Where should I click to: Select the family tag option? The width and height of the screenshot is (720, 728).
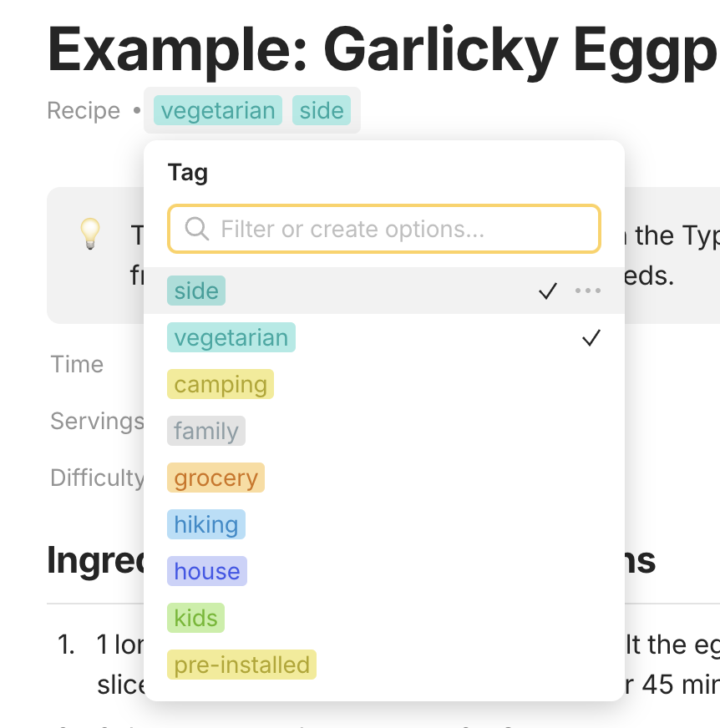click(x=205, y=431)
